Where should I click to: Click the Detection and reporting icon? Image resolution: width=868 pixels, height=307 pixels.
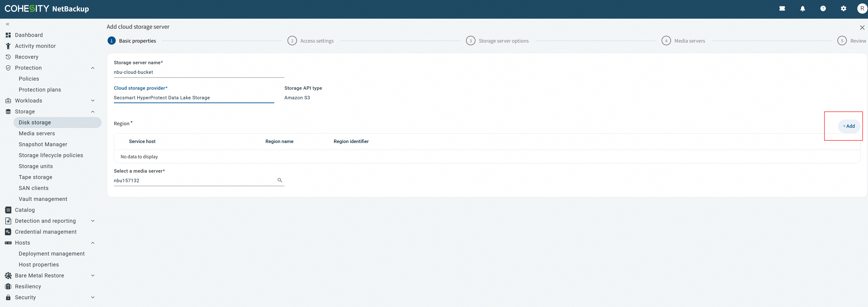(x=8, y=221)
